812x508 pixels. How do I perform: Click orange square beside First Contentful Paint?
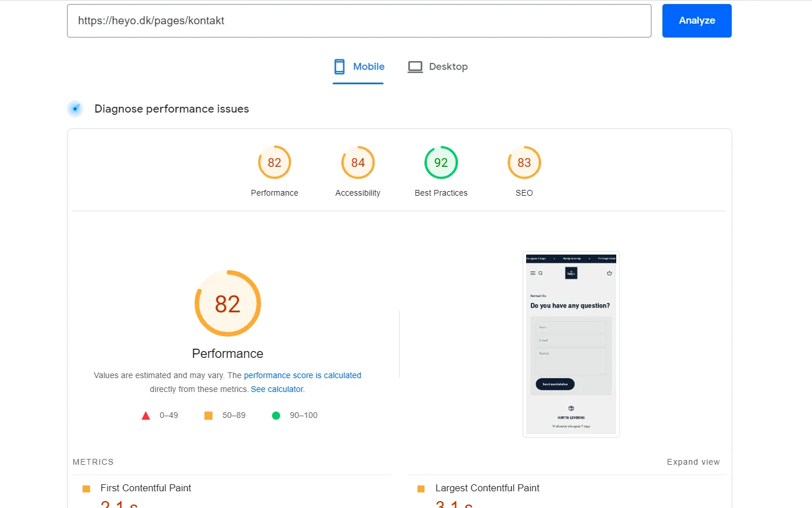coord(87,489)
